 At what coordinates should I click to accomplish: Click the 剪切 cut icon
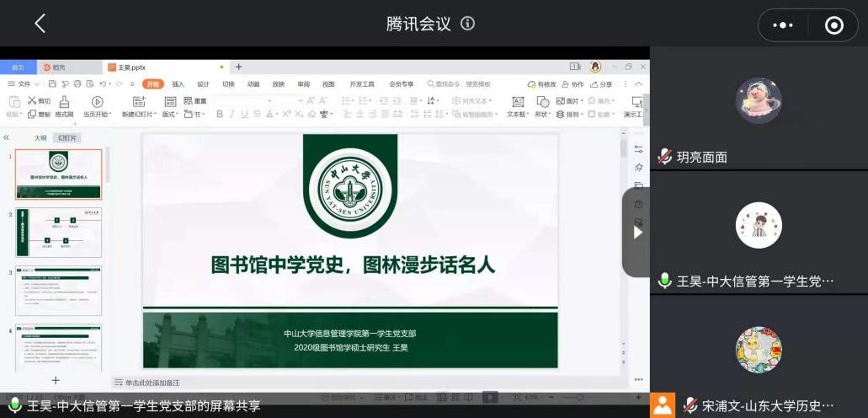point(39,101)
